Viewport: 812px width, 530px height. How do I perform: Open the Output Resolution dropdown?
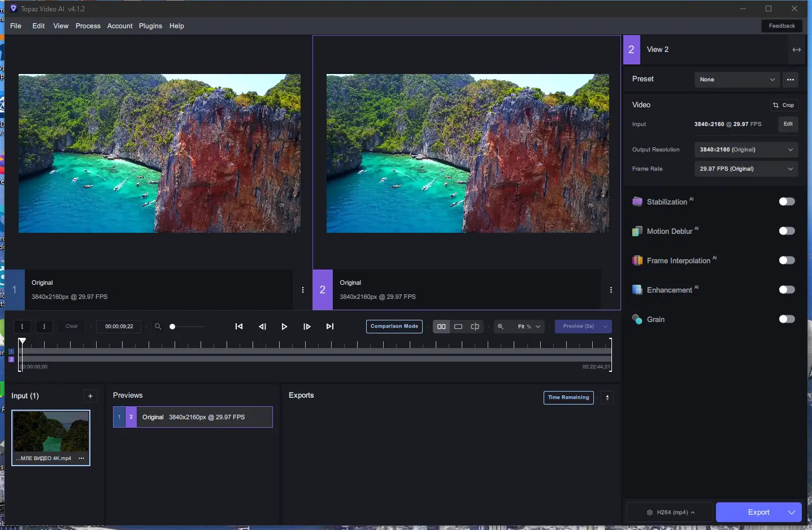(x=745, y=150)
